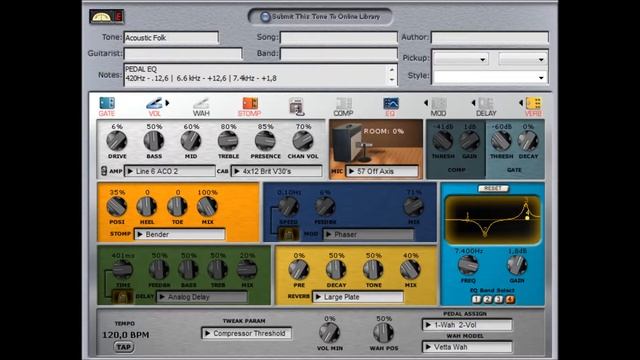The width and height of the screenshot is (640, 360).
Task: Click the VOL MIN knob
Action: (329, 333)
